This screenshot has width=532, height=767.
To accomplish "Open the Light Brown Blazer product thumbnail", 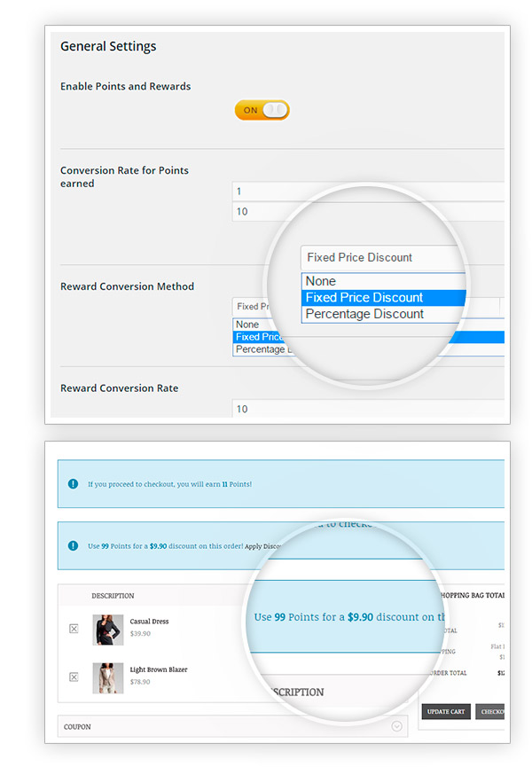I will click(108, 678).
